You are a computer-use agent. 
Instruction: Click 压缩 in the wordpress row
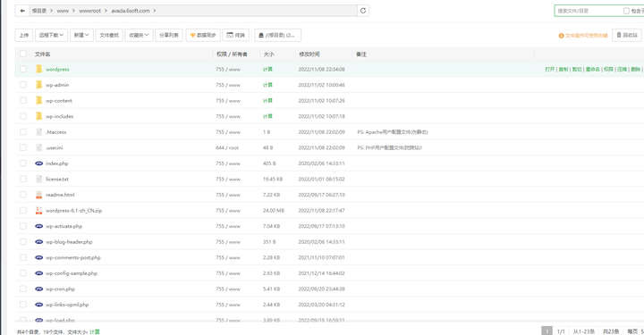click(622, 70)
